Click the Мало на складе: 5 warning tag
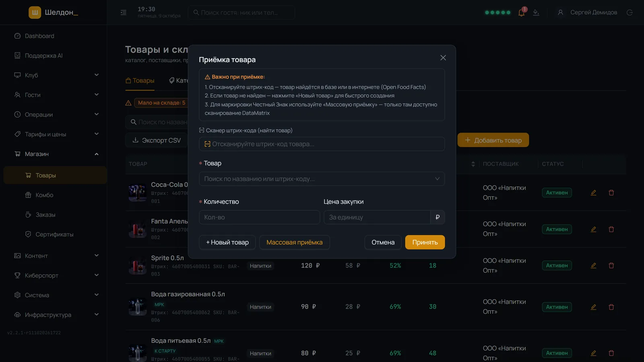This screenshot has height=362, width=644. 162,103
